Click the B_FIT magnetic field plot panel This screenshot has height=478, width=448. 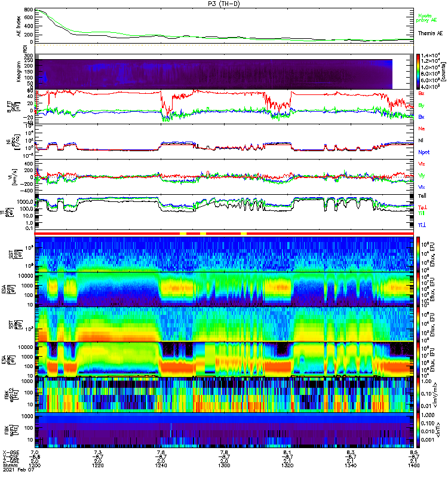[224, 107]
